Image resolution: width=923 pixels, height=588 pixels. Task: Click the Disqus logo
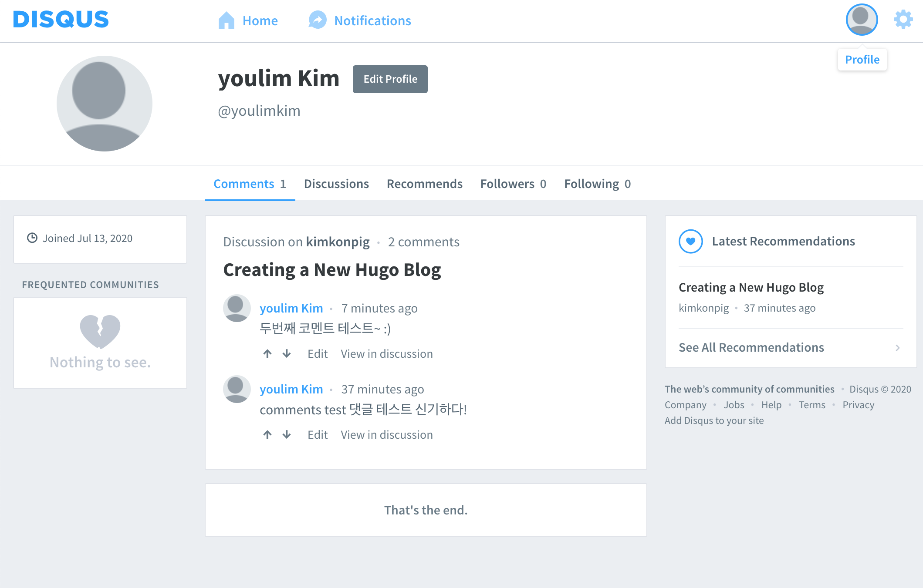pos(61,20)
